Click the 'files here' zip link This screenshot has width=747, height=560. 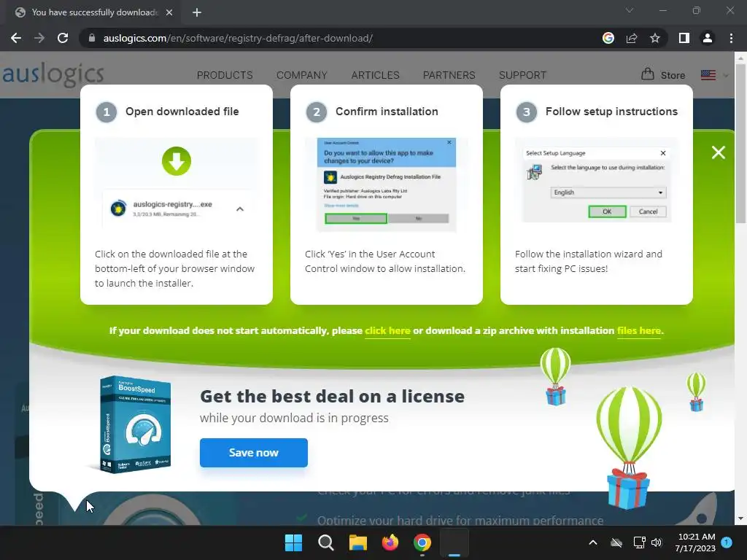click(x=639, y=330)
